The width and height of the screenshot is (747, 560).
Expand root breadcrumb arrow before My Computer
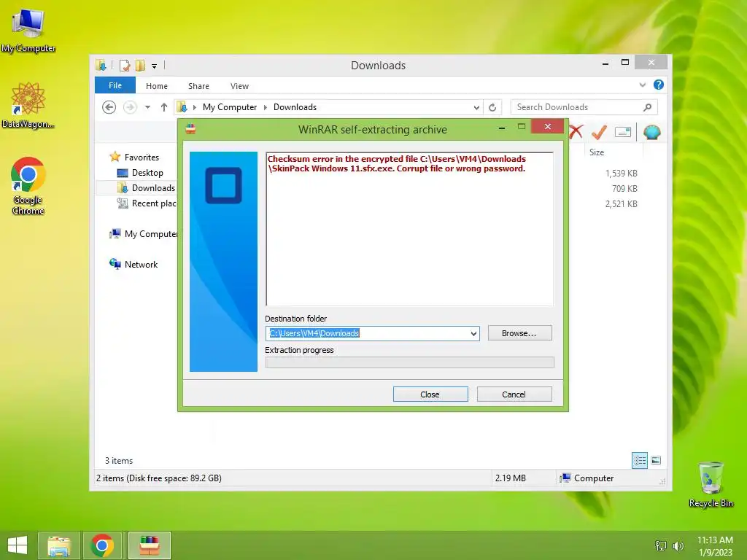(194, 107)
